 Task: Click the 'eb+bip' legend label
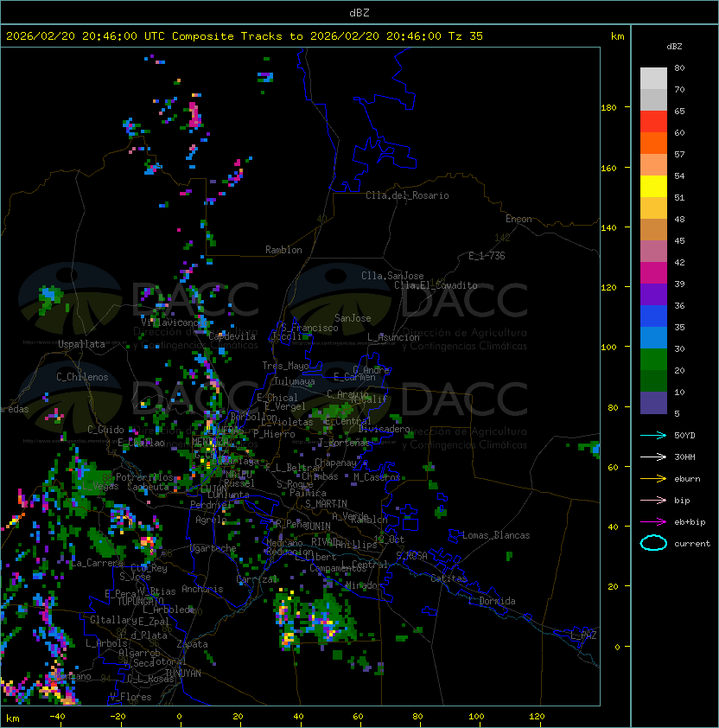[690, 522]
